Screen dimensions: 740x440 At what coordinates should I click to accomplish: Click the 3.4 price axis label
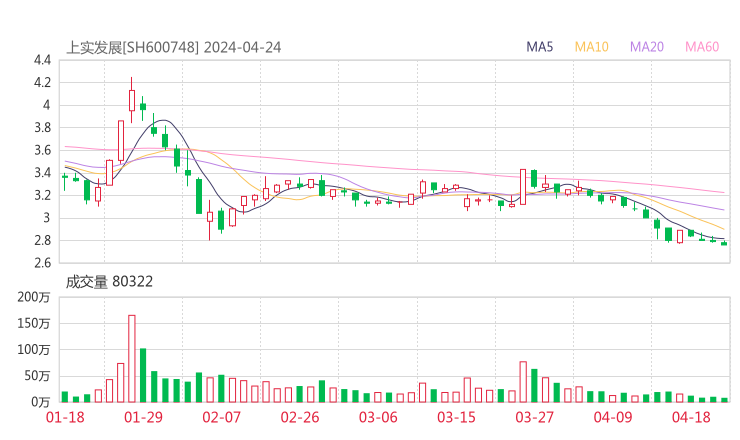[x=42, y=173]
